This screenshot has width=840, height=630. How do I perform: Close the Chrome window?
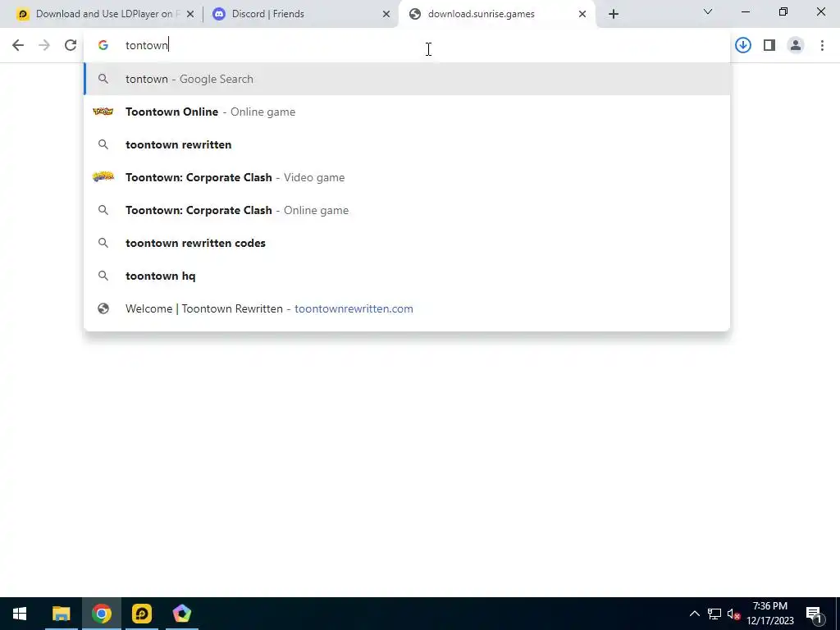tap(820, 11)
